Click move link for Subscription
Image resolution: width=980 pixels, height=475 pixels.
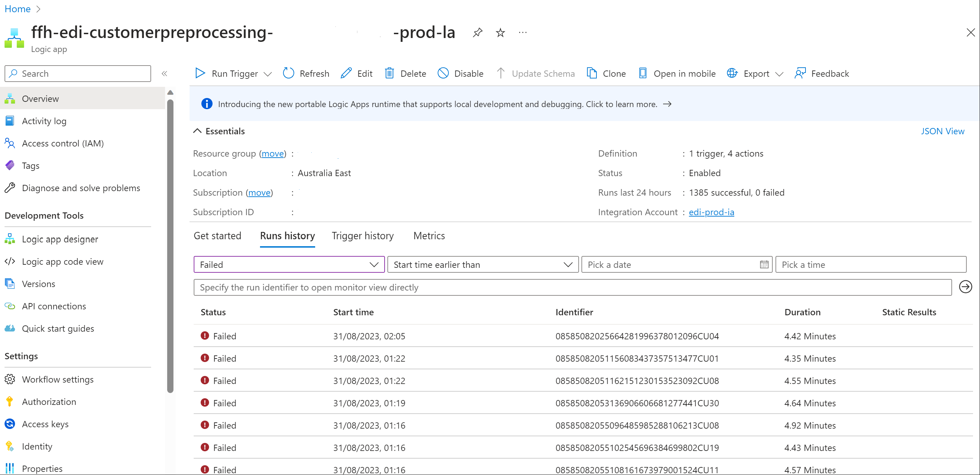point(259,193)
